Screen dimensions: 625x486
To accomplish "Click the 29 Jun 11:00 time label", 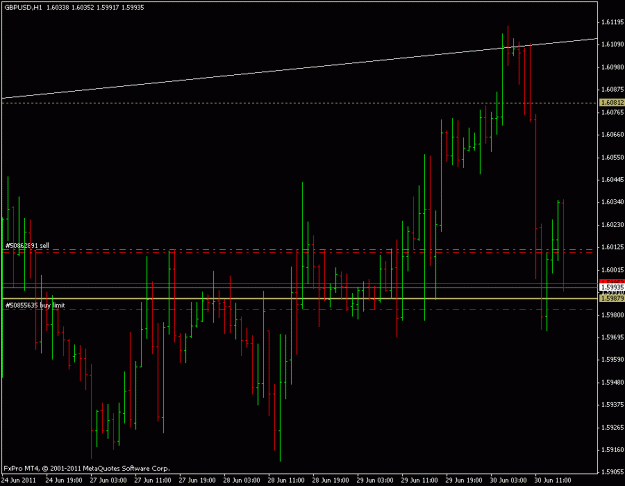I will click(x=419, y=480).
